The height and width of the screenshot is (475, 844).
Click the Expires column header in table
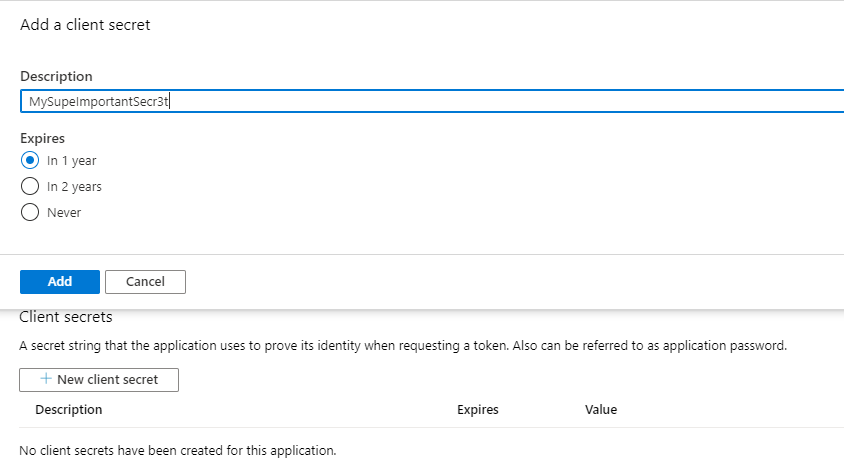(477, 409)
